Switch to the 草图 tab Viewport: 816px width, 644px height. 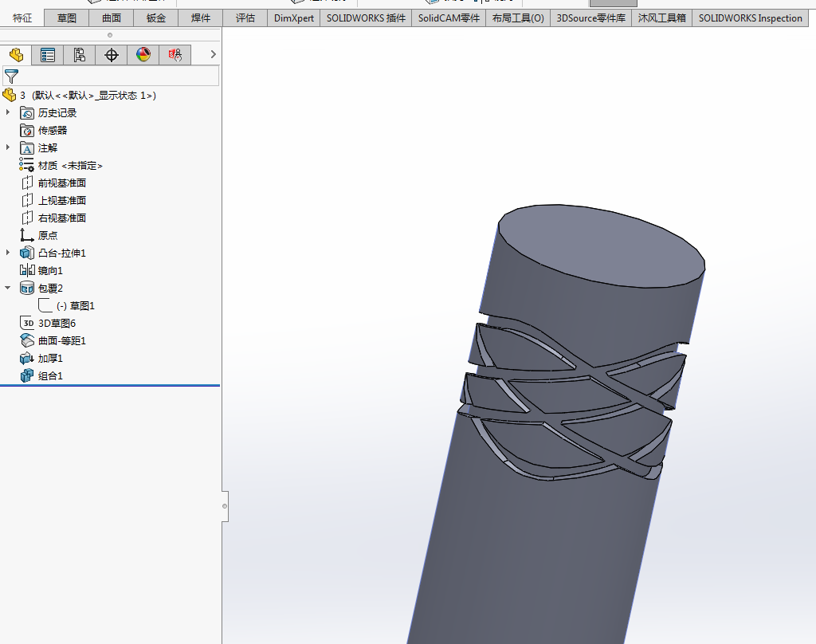pos(67,18)
